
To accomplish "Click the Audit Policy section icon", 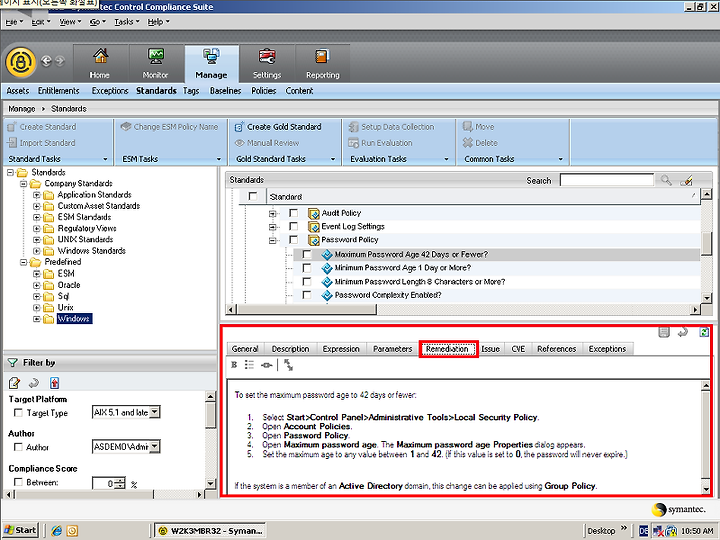I will (314, 213).
